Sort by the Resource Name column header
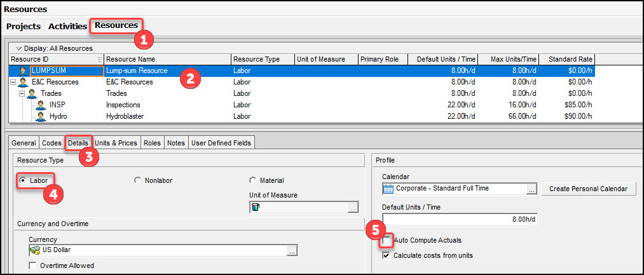The image size is (644, 275). (x=168, y=60)
